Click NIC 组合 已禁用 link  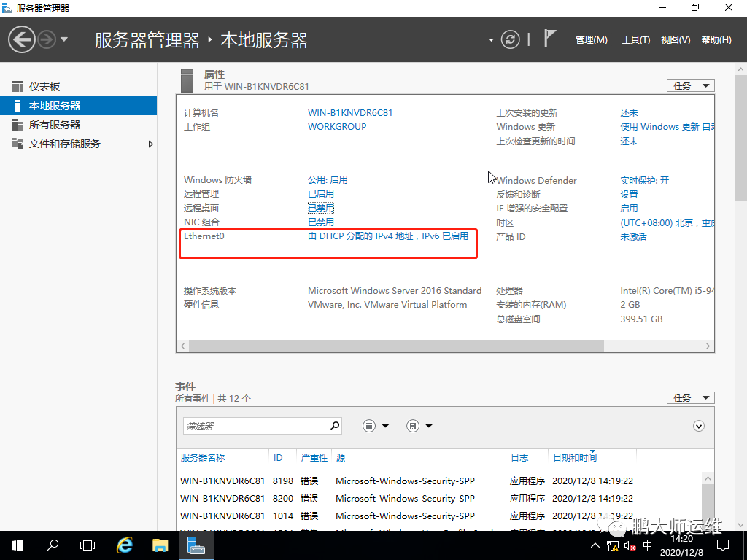coord(321,222)
